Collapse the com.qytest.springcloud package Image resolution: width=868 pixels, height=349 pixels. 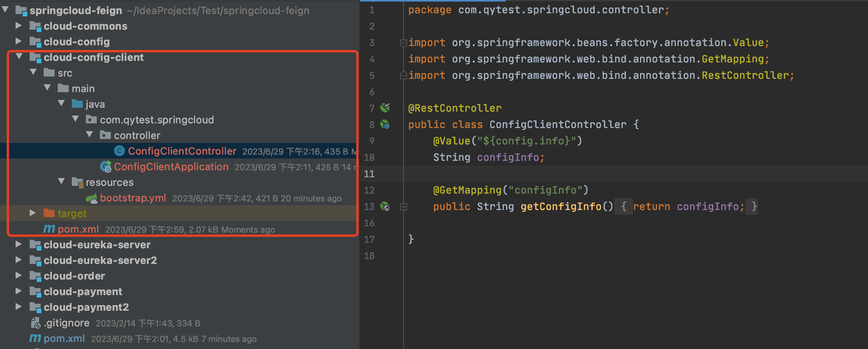click(x=75, y=119)
